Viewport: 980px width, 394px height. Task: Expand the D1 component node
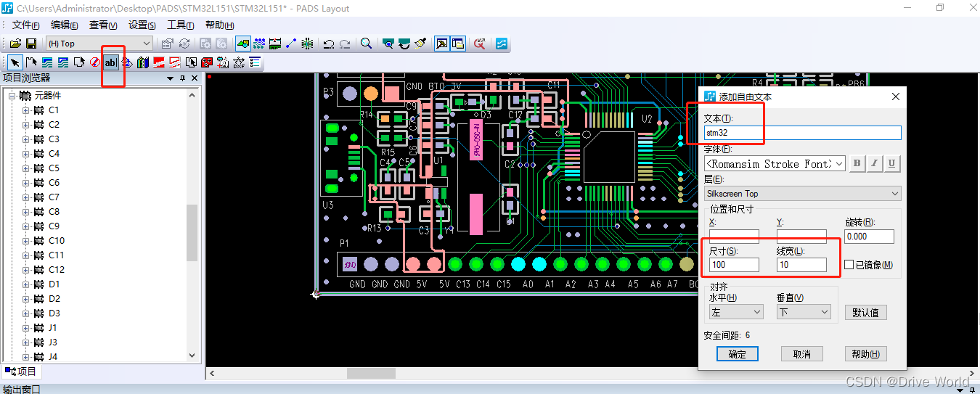click(26, 284)
